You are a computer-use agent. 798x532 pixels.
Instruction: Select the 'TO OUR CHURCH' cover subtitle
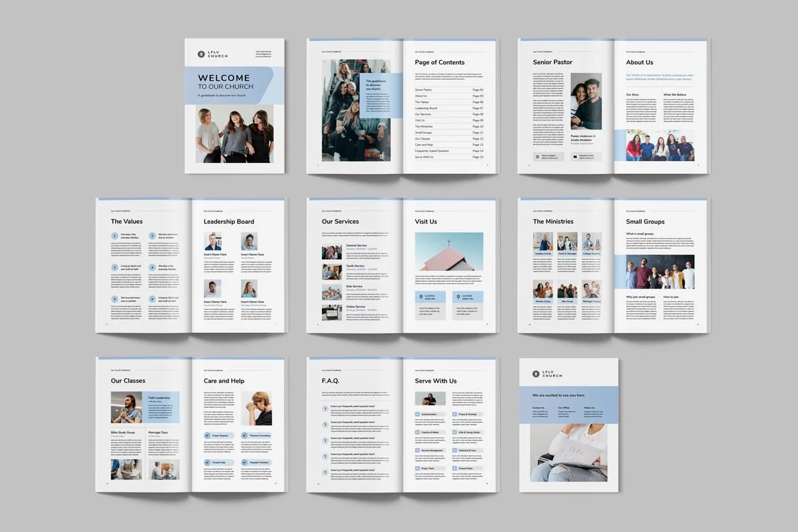coord(226,87)
